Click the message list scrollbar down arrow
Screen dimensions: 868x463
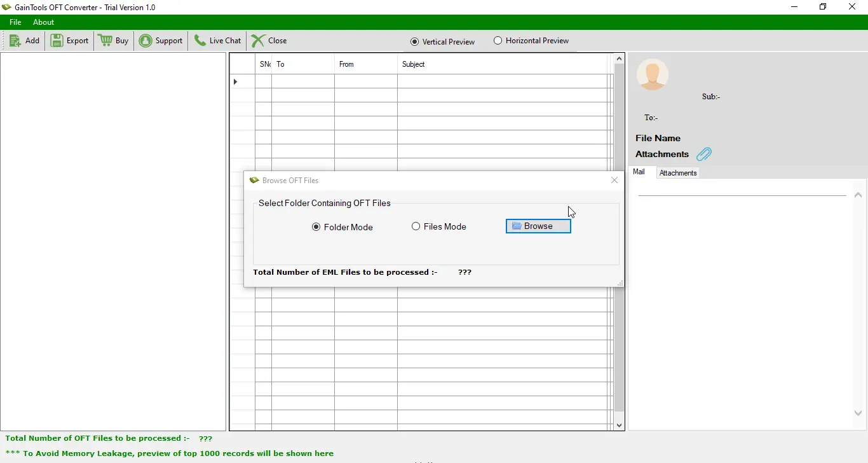pyautogui.click(x=619, y=424)
